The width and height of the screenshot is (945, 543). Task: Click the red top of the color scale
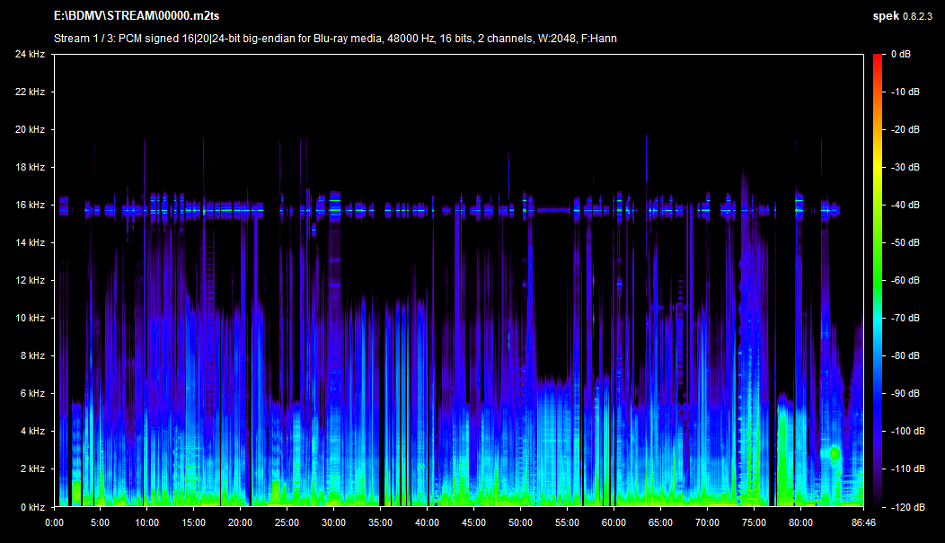pos(877,60)
